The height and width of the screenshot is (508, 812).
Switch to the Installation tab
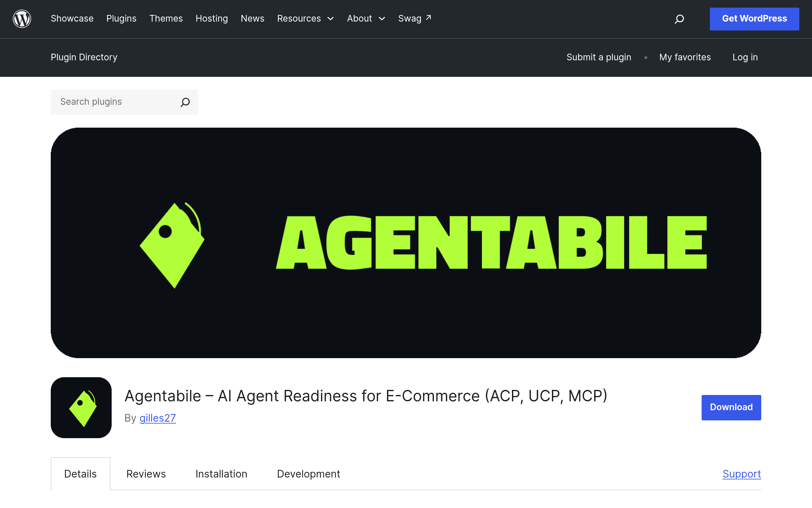point(221,474)
